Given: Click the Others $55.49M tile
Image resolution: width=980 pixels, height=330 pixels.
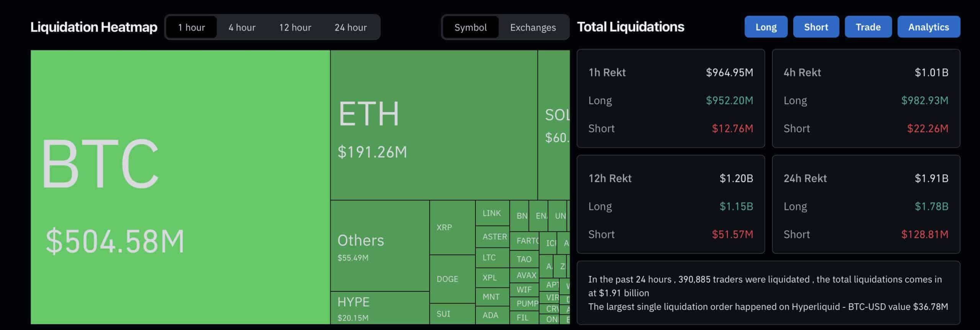Looking at the screenshot, I should tap(379, 245).
